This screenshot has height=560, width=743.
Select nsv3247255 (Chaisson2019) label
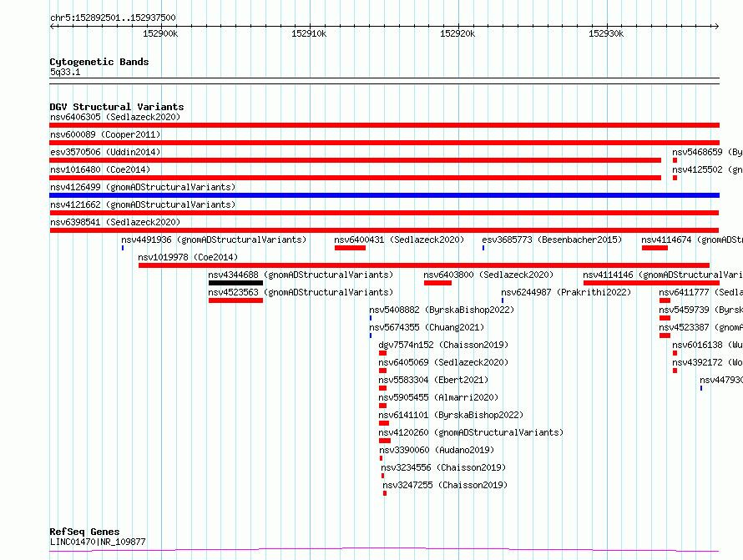click(x=445, y=485)
